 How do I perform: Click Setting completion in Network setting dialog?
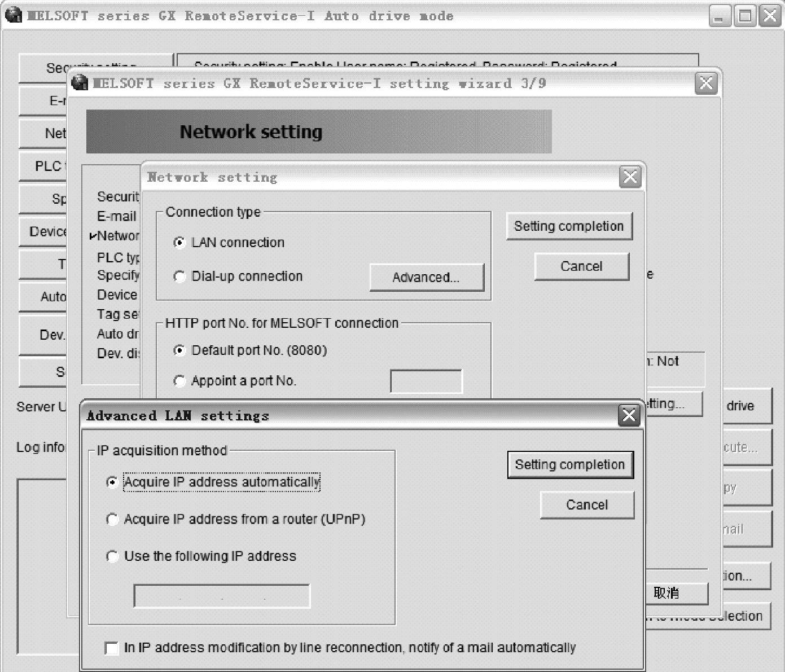point(569,226)
